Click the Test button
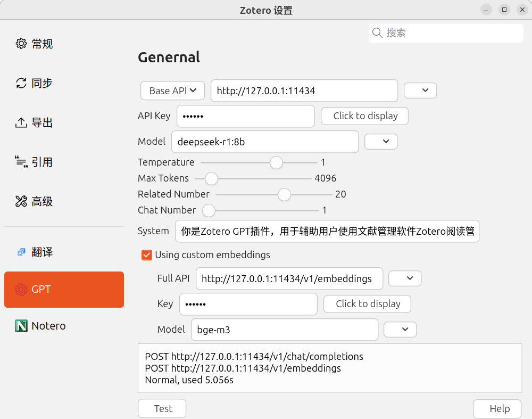 [x=162, y=408]
